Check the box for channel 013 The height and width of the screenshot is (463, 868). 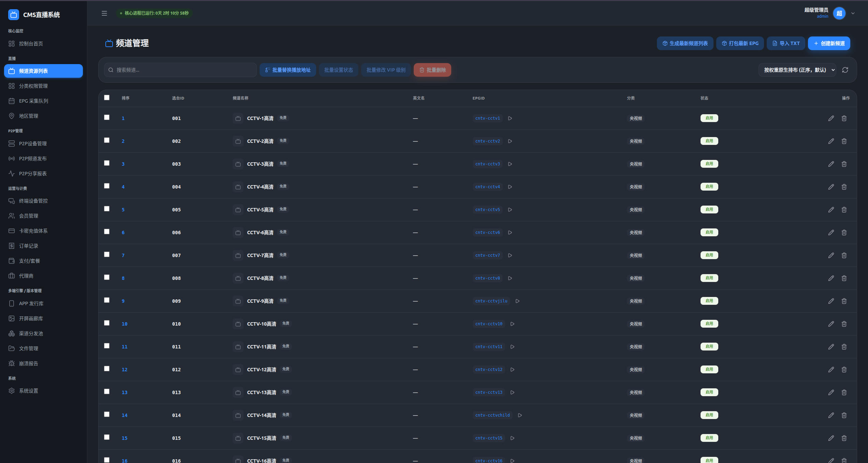click(x=107, y=391)
